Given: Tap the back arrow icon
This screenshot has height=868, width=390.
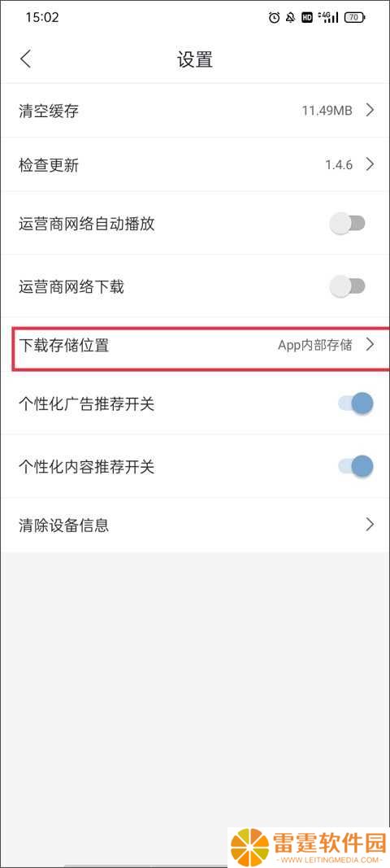Looking at the screenshot, I should (x=25, y=59).
